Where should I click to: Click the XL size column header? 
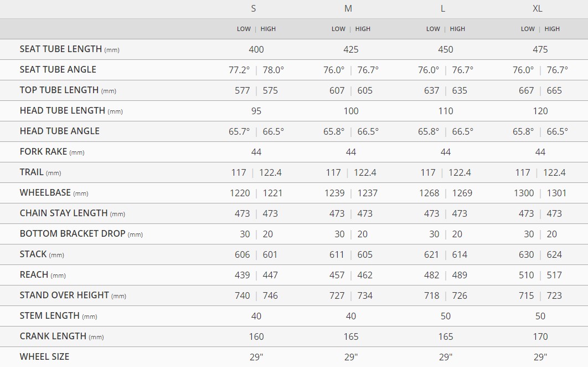click(x=538, y=8)
